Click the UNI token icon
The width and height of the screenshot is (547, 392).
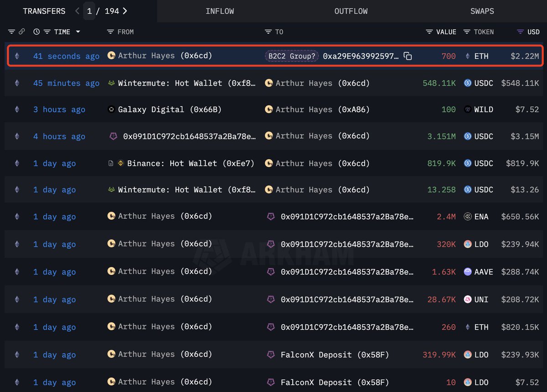pos(467,299)
